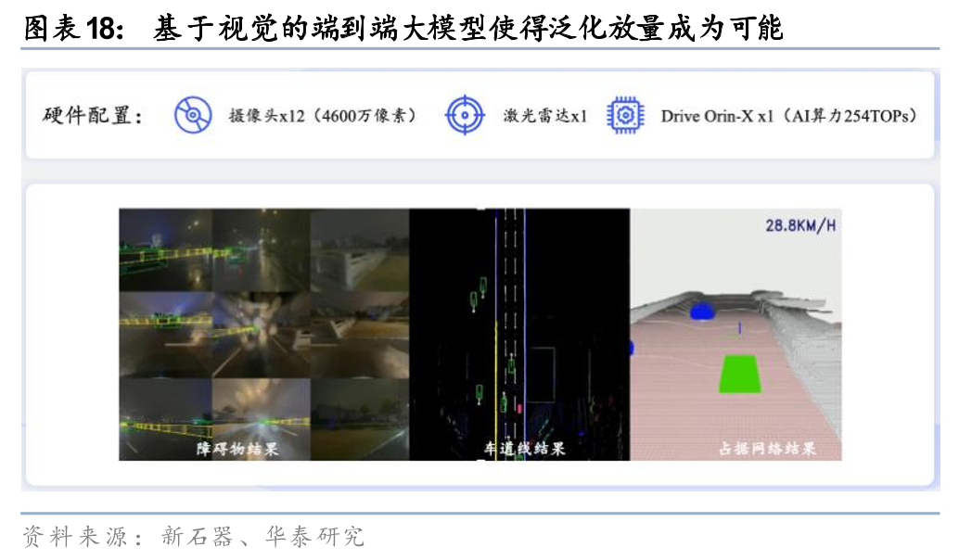Click the lidar target icon

464,116
